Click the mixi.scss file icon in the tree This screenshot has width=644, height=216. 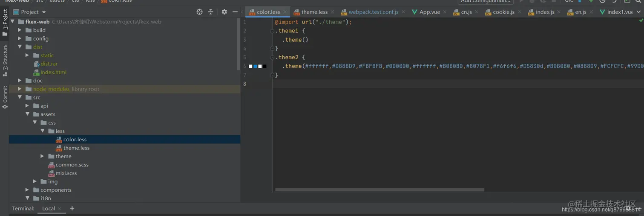click(x=51, y=173)
